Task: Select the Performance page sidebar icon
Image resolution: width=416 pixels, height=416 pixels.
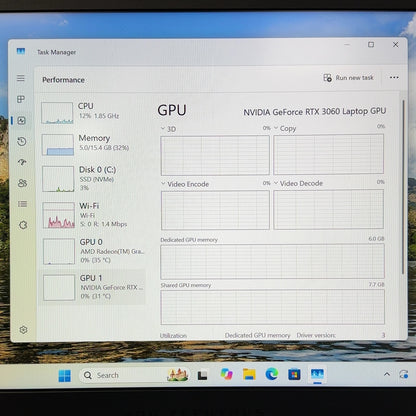Action: [22, 120]
